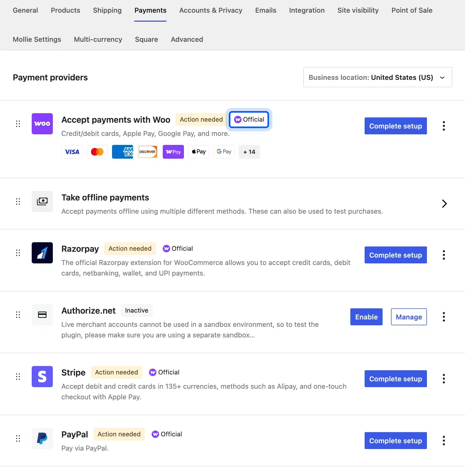The width and height of the screenshot is (465, 476).
Task: Click the Discover card logo
Action: click(148, 152)
